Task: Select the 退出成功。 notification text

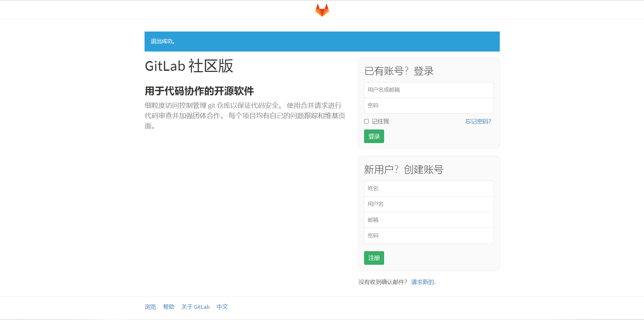Action: click(163, 41)
